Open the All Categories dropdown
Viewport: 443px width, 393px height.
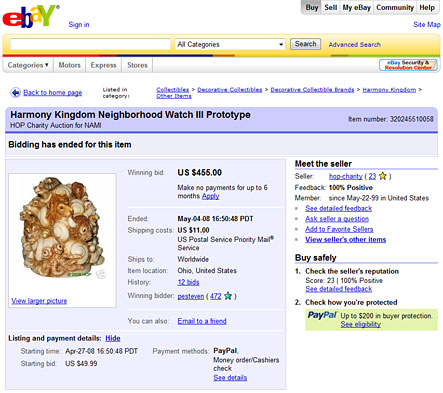[230, 44]
